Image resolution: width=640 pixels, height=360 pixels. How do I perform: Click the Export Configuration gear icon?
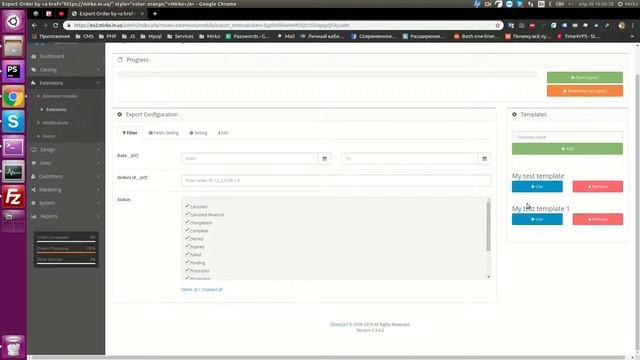click(120, 114)
